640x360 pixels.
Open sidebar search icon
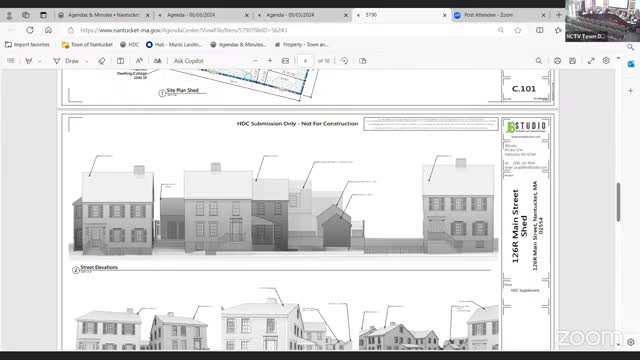click(x=631, y=47)
